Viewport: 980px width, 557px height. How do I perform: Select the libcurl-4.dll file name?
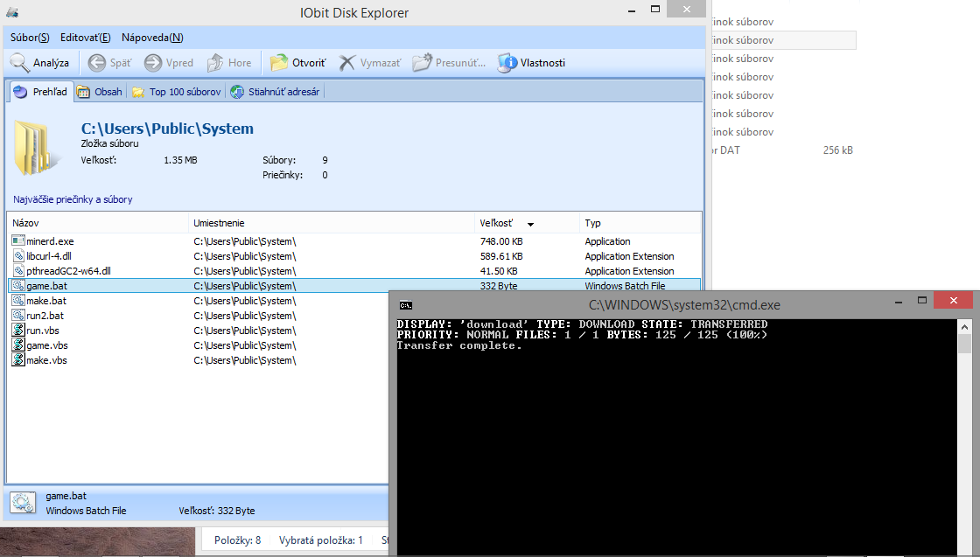click(x=49, y=256)
